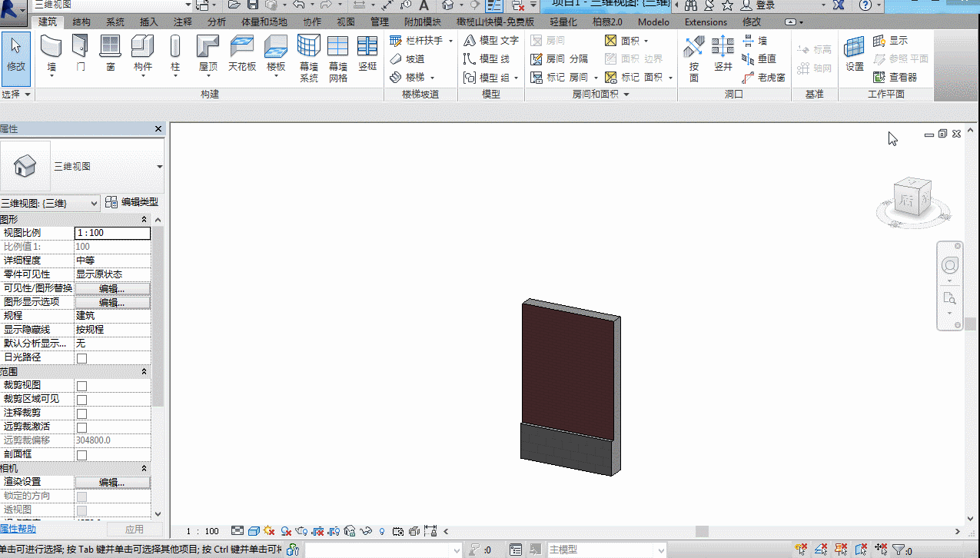Select the 竖梃 (Mullion) tool
The width and height of the screenshot is (980, 558).
click(x=367, y=54)
